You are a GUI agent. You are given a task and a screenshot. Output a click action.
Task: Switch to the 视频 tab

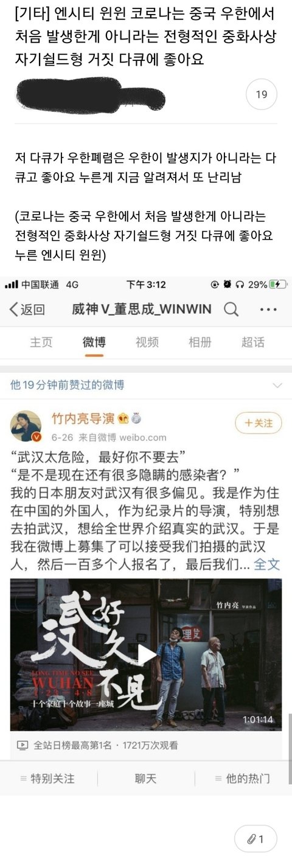coord(147,342)
